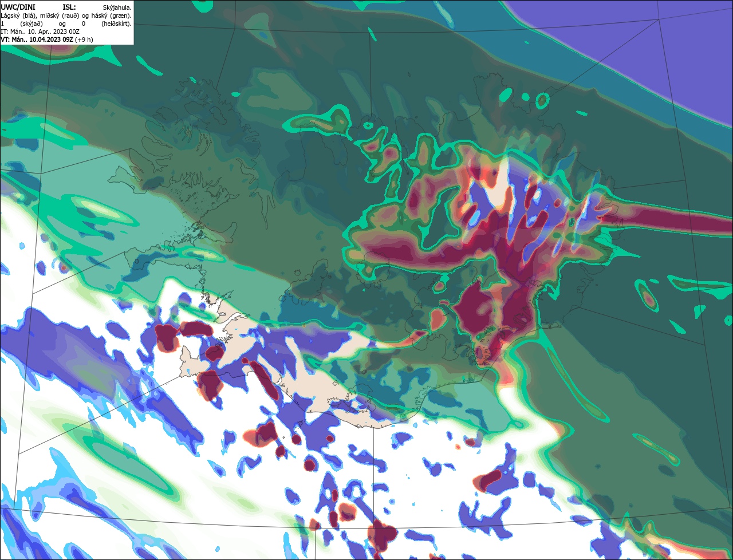Click the 'VT: Mán.. 10.04.2023 09Z' valid time
Screen dimensions: 733x560
coord(37,40)
